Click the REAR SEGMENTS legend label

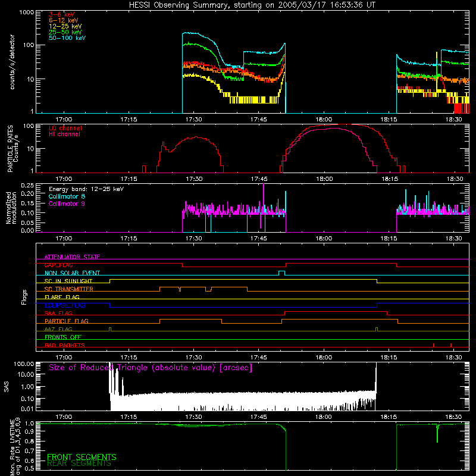coord(79,464)
